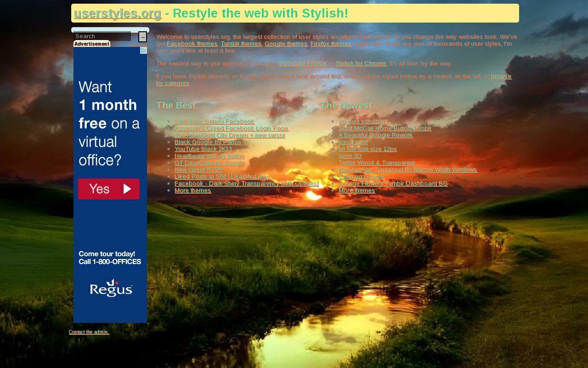Open the Tumblr themes link

[241, 44]
